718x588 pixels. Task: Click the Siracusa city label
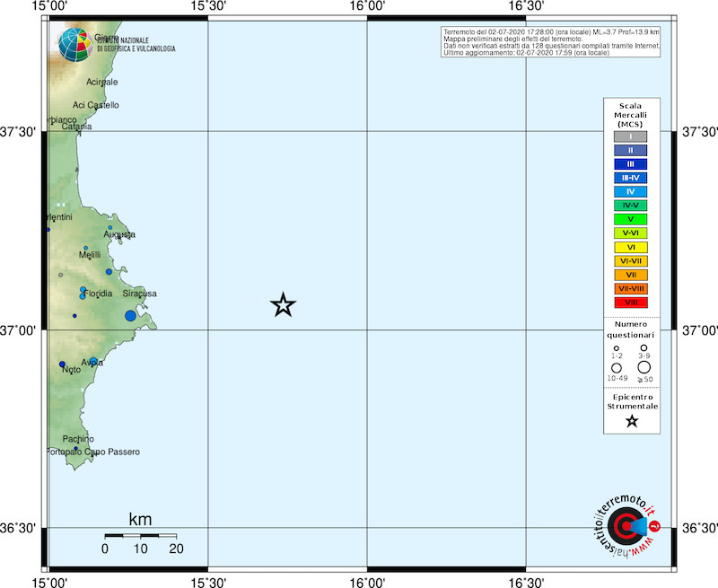[x=140, y=294]
